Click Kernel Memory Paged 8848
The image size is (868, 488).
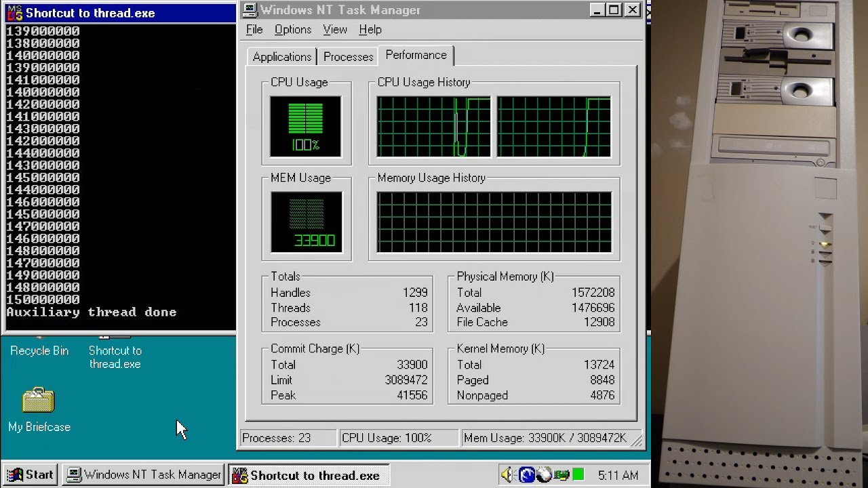click(x=602, y=380)
